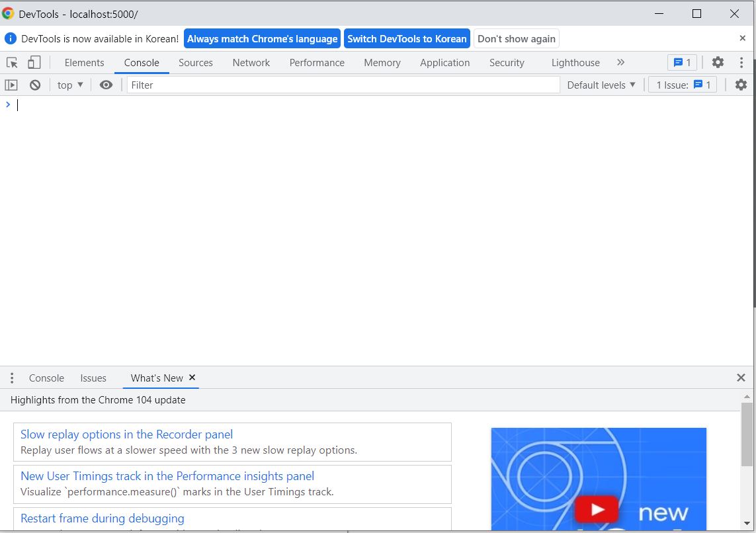Maximize the DevTools window
756x533 pixels.
coord(696,13)
